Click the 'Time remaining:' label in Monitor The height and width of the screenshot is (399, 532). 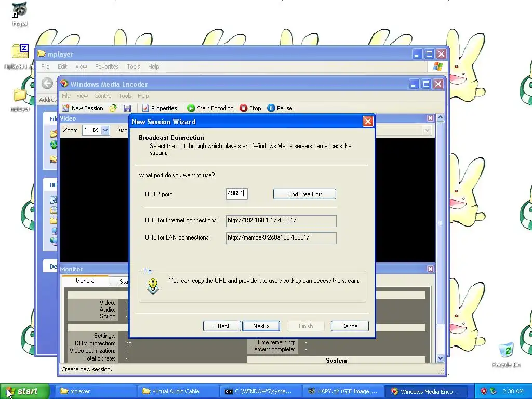(275, 342)
